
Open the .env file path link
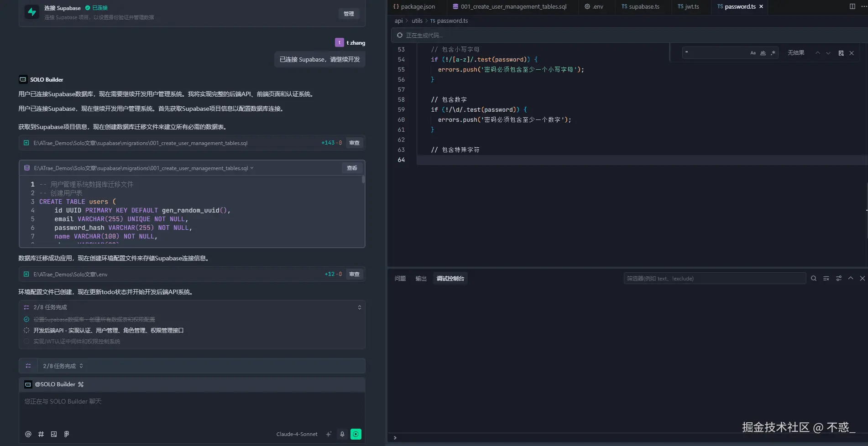[x=71, y=275]
